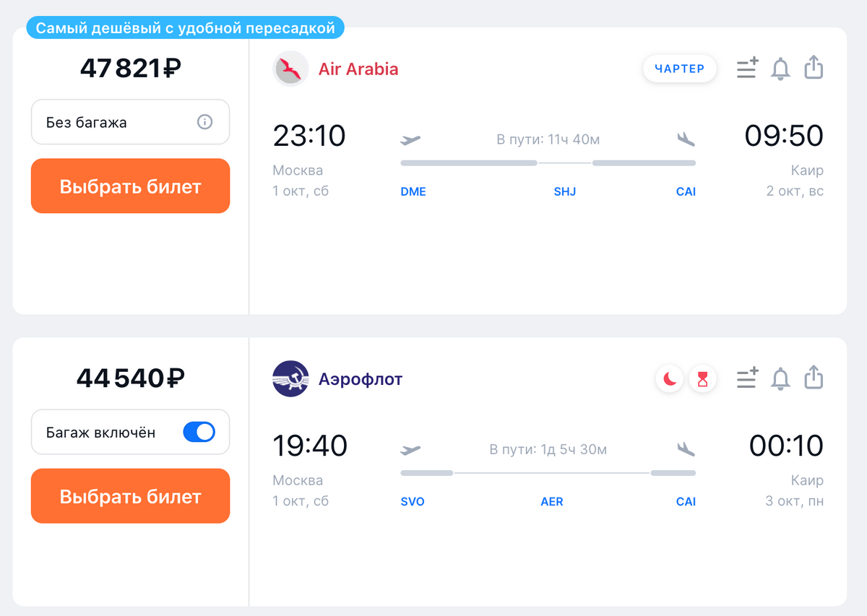Open the Без багажа baggage option
This screenshot has width=867, height=616.
pyautogui.click(x=130, y=122)
